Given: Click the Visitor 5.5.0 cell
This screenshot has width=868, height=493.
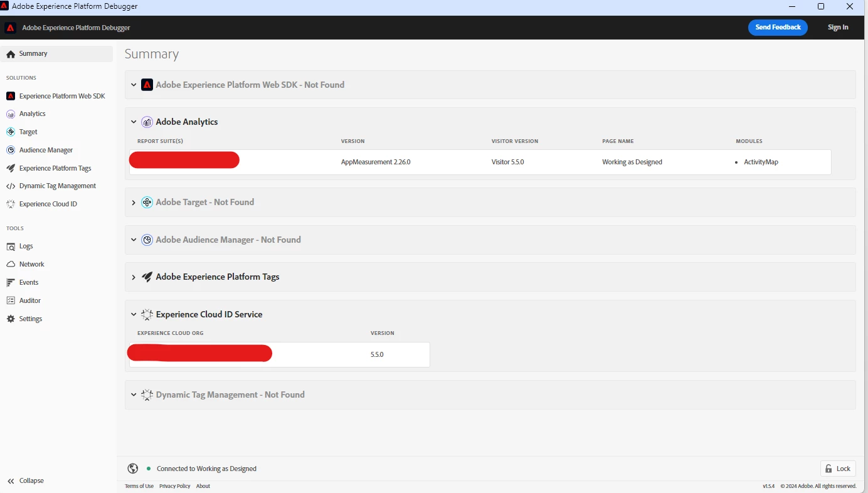Looking at the screenshot, I should coord(508,162).
